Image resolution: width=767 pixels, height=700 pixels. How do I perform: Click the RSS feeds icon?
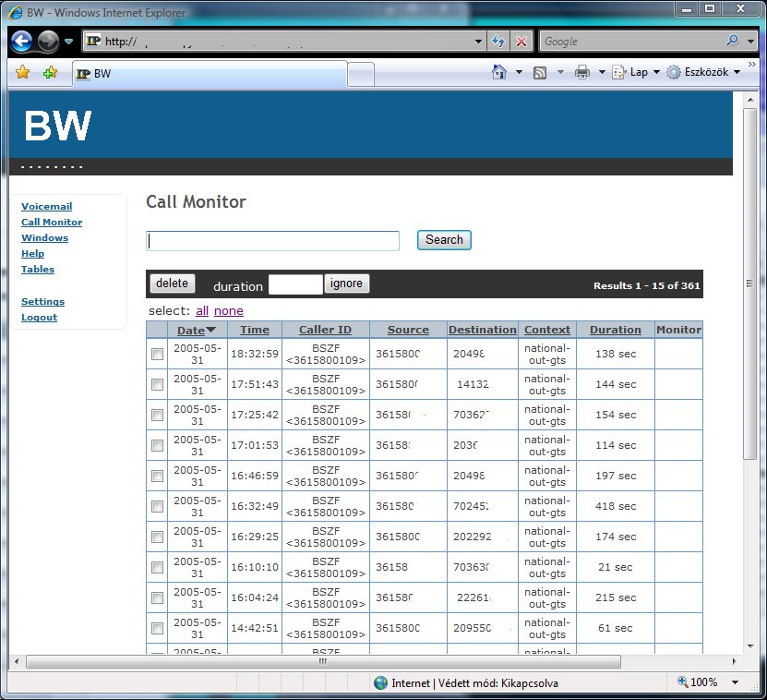[x=541, y=72]
